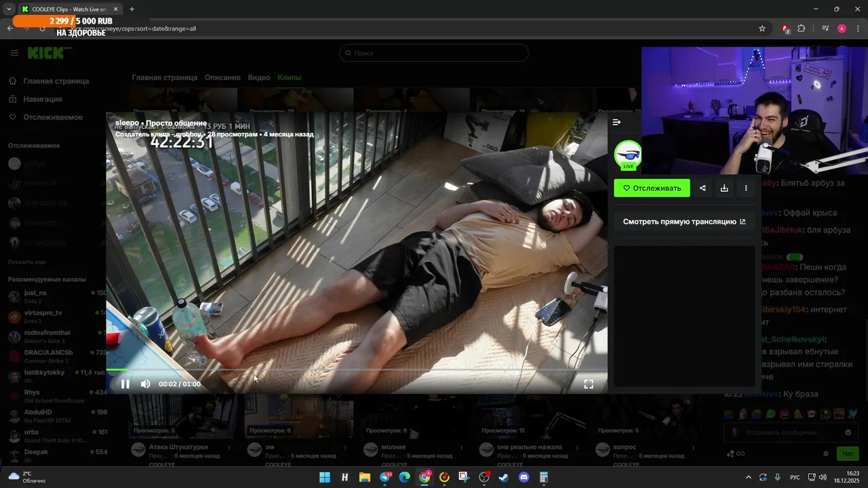Switch to Клипы channel tab
Viewport: 868px width, 488px height.
[290, 78]
